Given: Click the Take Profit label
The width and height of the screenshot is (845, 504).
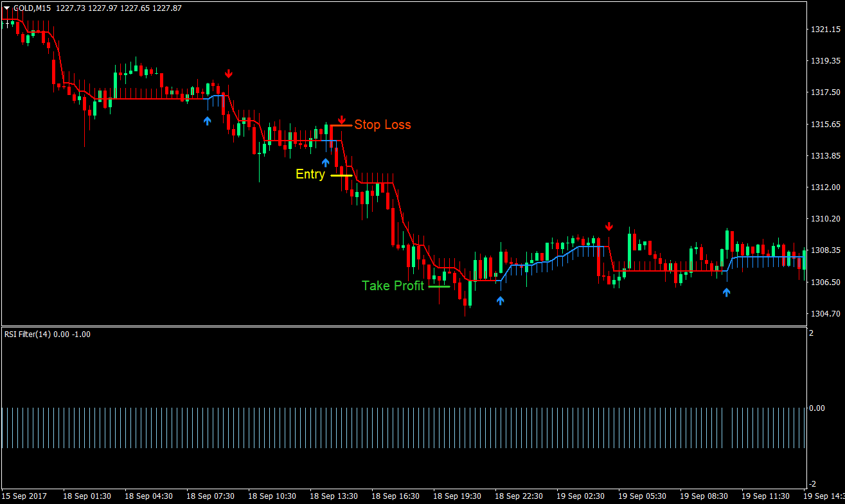Looking at the screenshot, I should (x=393, y=286).
